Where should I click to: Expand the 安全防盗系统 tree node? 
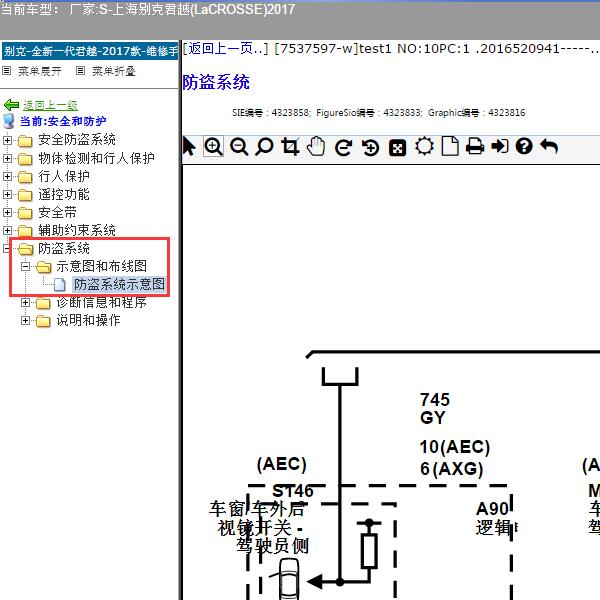[x=7, y=140]
